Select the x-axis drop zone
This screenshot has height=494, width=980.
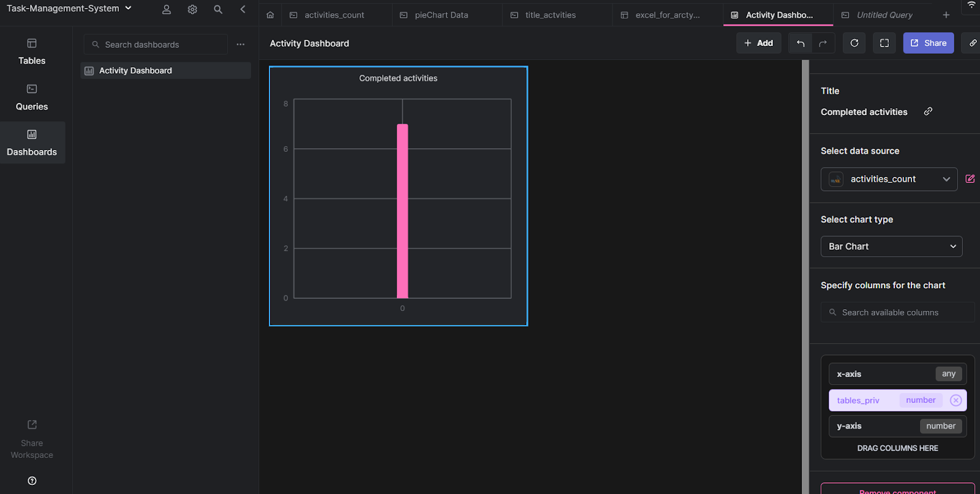897,374
